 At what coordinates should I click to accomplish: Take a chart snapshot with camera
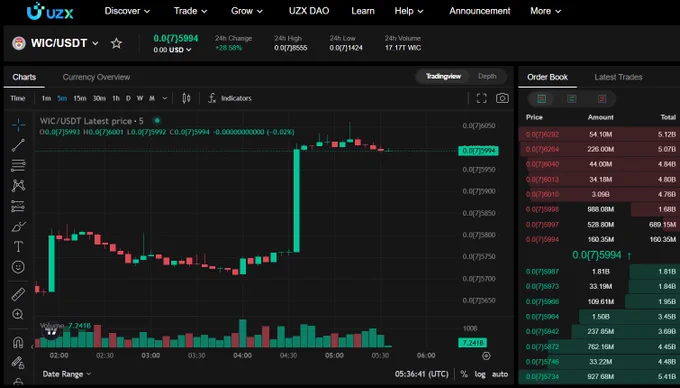502,98
